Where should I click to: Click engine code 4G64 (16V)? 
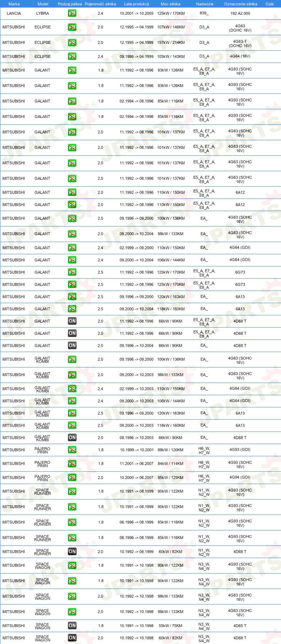tap(240, 56)
